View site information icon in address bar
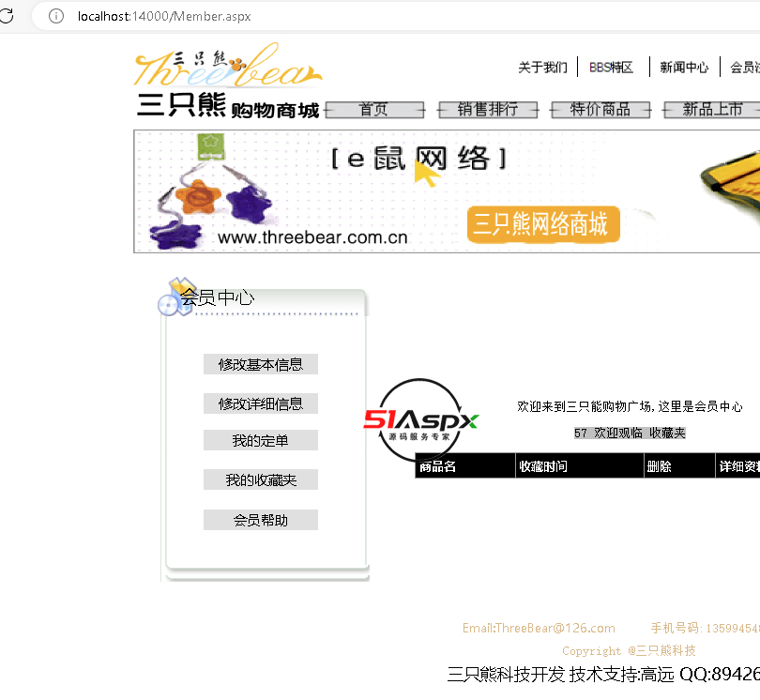This screenshot has width=760, height=700. click(x=56, y=16)
